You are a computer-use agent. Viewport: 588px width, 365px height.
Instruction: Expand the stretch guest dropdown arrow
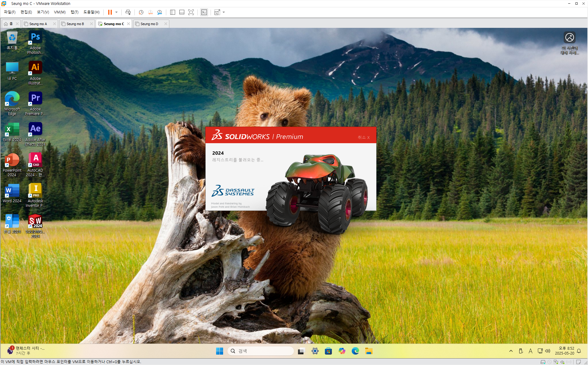224,12
